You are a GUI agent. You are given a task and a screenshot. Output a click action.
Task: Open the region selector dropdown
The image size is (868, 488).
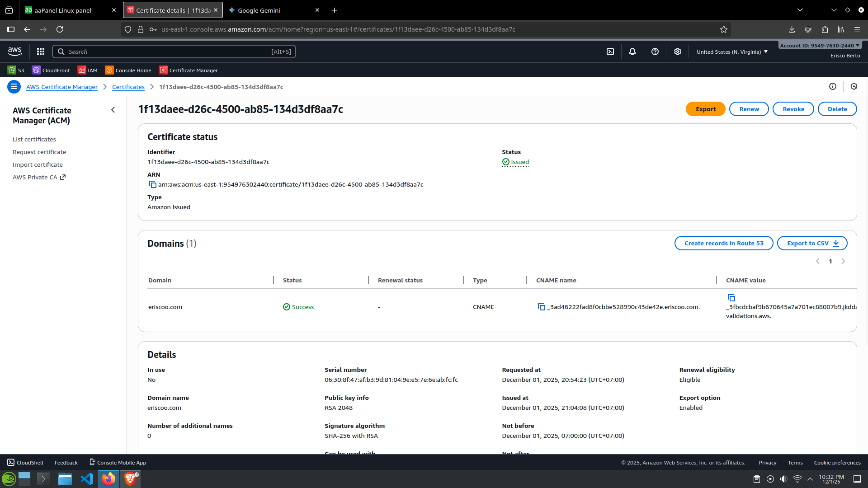[x=732, y=52]
